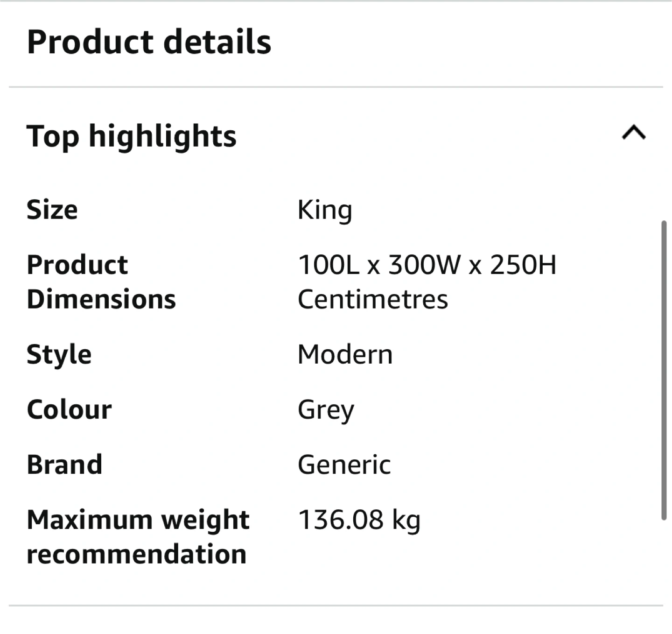Select the Style label

point(59,355)
